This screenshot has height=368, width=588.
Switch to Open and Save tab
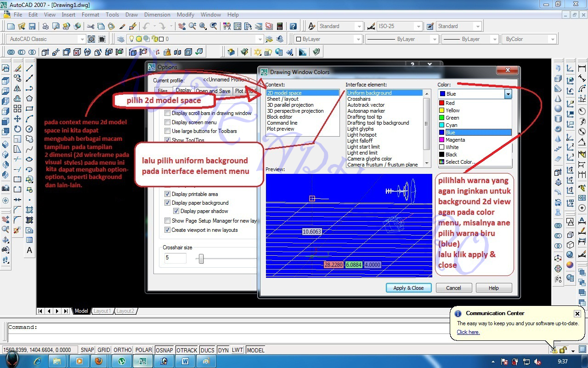[213, 91]
